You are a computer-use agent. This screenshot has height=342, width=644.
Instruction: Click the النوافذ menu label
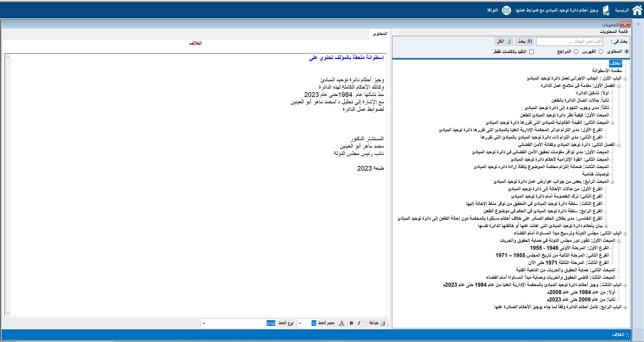[x=492, y=10]
